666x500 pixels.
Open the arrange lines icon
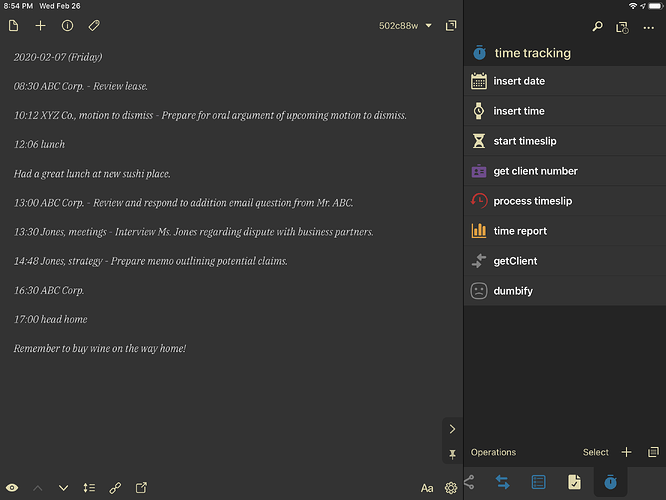point(89,488)
